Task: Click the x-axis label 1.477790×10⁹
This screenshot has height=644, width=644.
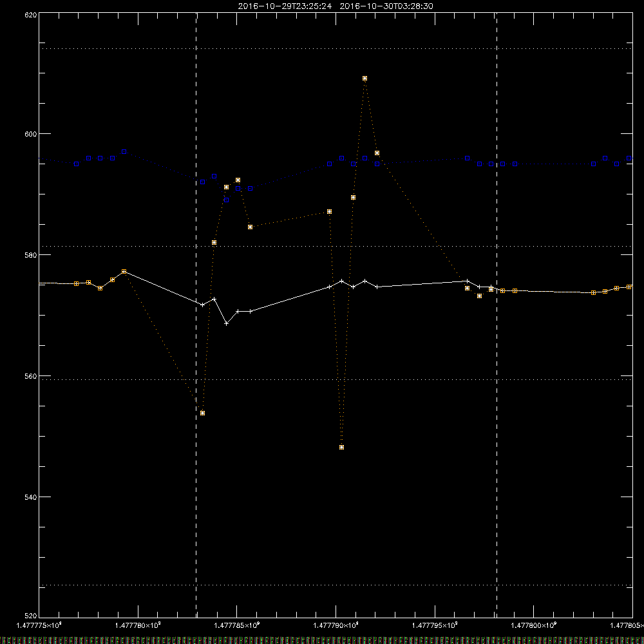Action: point(336,625)
